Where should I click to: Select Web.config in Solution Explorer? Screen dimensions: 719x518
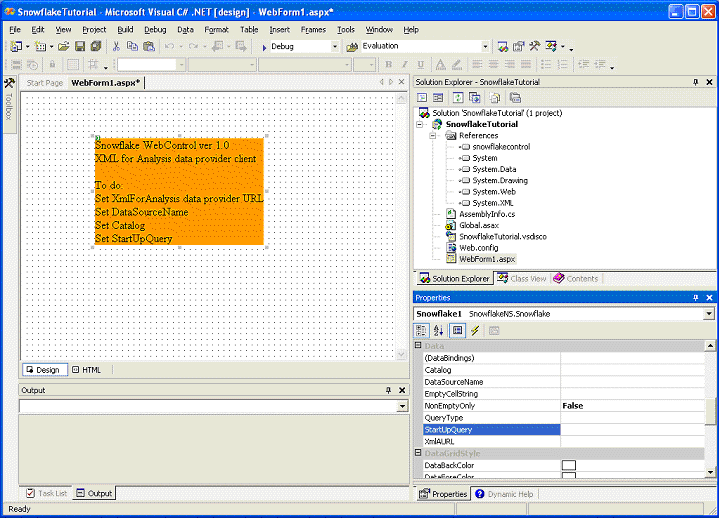point(478,248)
